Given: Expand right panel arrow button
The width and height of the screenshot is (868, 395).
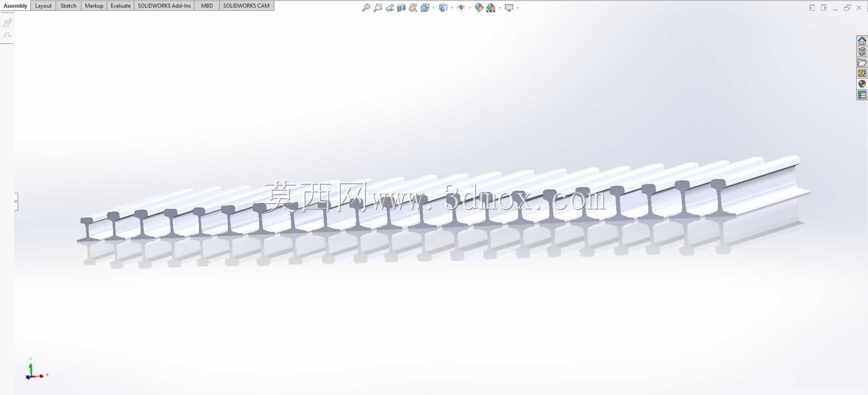Looking at the screenshot, I should pos(824,8).
